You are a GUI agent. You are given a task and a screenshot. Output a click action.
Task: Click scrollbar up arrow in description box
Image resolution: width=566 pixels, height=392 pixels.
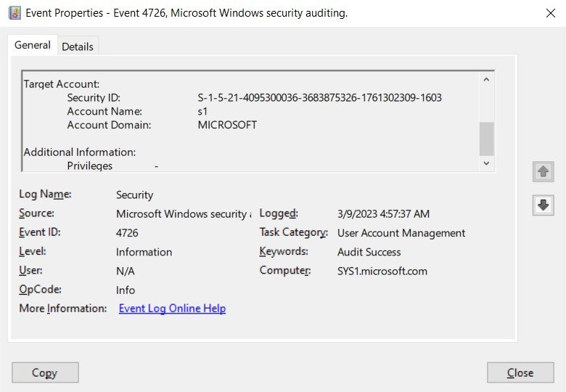coord(486,79)
